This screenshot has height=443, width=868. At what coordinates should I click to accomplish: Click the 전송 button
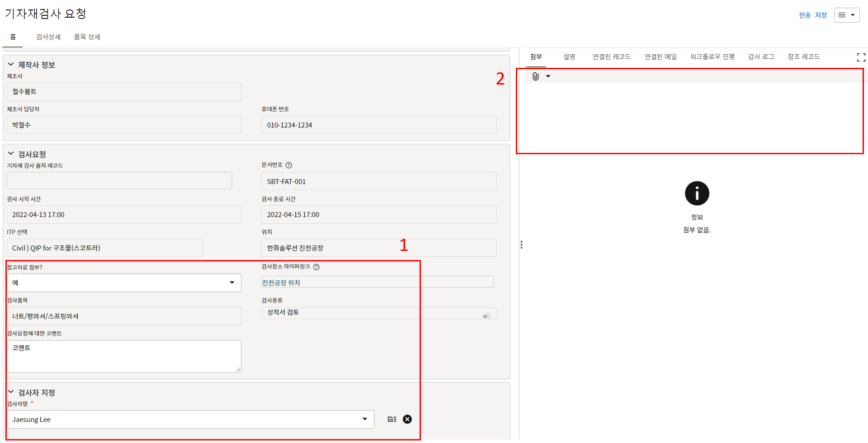[x=804, y=15]
